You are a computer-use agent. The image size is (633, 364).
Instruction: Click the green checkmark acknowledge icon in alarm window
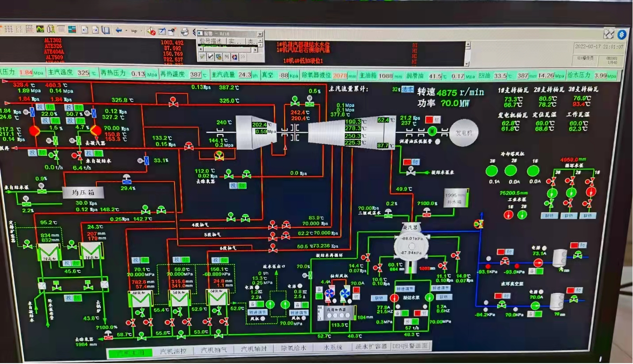coord(202,56)
